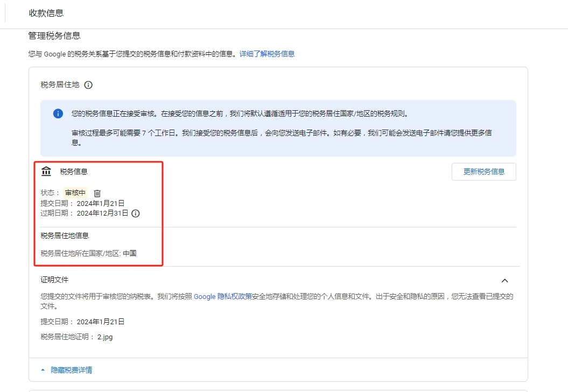
Task: Open the Google 隐私权政策 link
Action: coord(223,296)
